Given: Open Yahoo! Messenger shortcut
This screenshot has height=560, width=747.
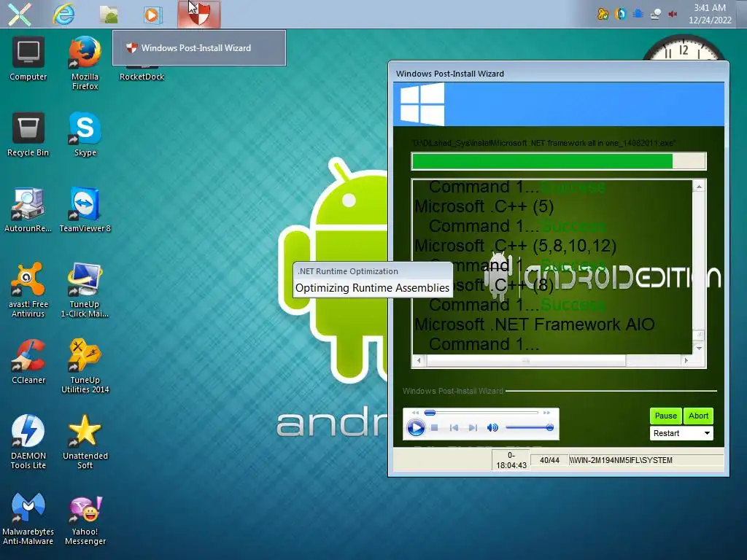Looking at the screenshot, I should tap(85, 518).
